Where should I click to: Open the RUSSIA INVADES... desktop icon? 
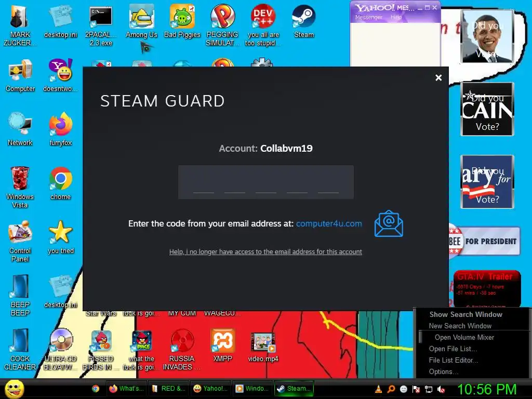pyautogui.click(x=182, y=349)
